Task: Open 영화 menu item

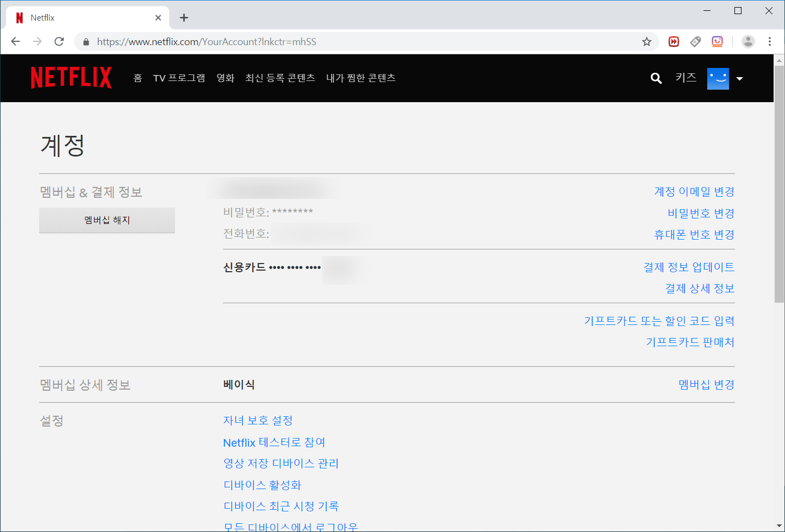Action: 226,78
